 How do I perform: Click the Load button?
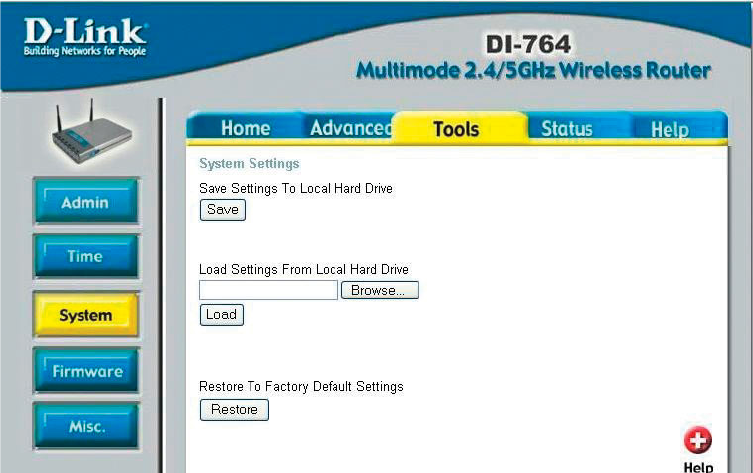pyautogui.click(x=221, y=315)
